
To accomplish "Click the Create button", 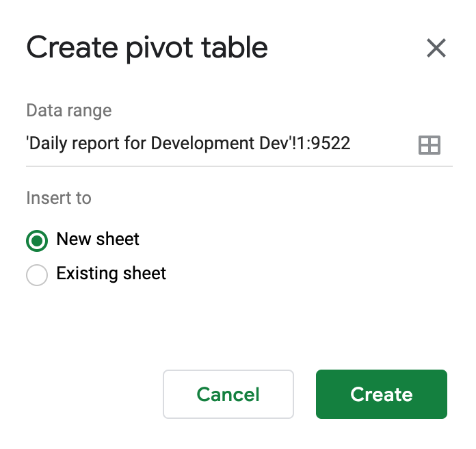I will (x=382, y=394).
